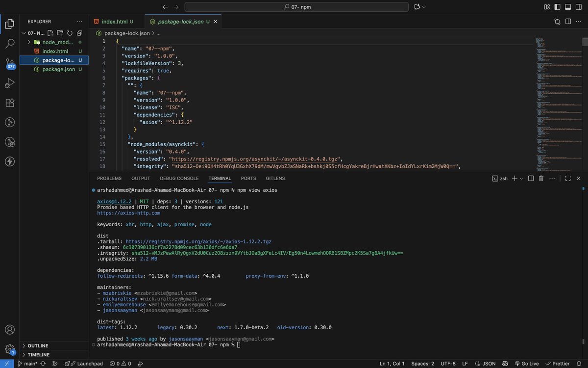The width and height of the screenshot is (588, 368).
Task: Click the command center search box
Action: 296,7
